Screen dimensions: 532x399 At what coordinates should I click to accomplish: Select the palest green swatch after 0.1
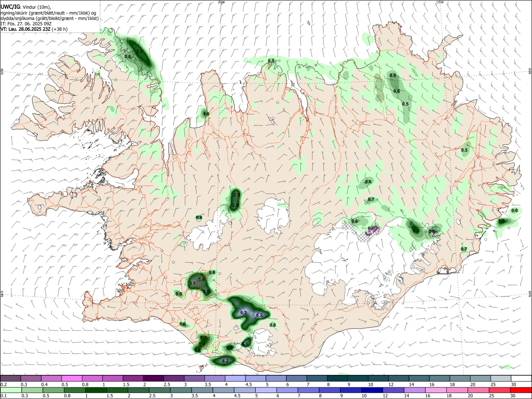coord(11,390)
